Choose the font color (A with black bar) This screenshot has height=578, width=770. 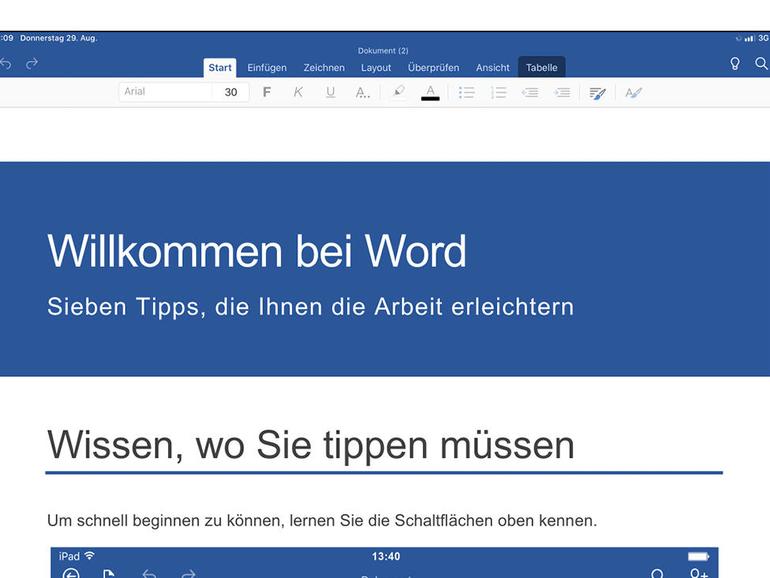point(430,92)
